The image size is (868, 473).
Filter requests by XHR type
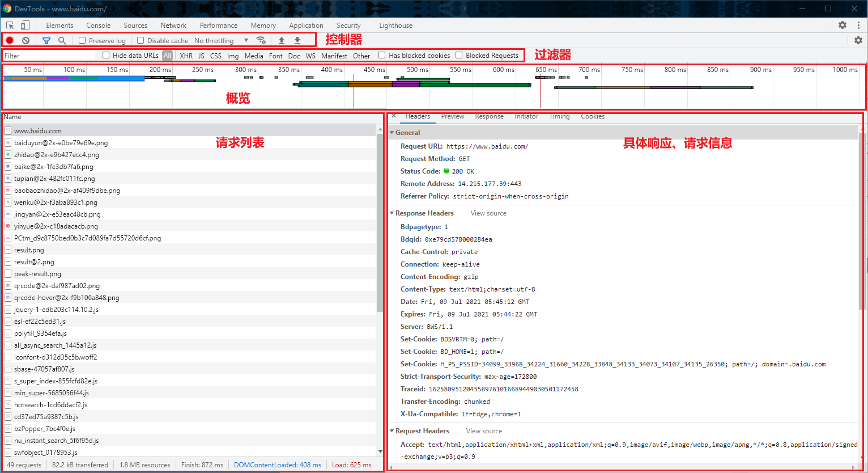click(x=186, y=56)
